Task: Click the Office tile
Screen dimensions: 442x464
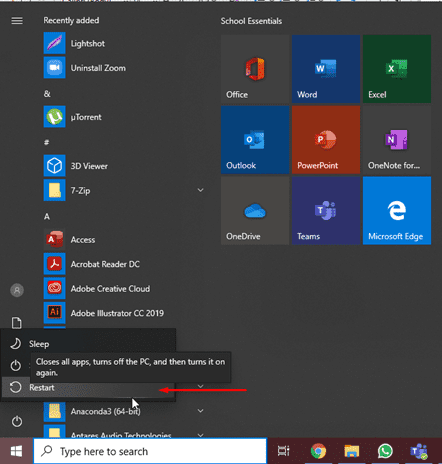Action: [x=255, y=69]
